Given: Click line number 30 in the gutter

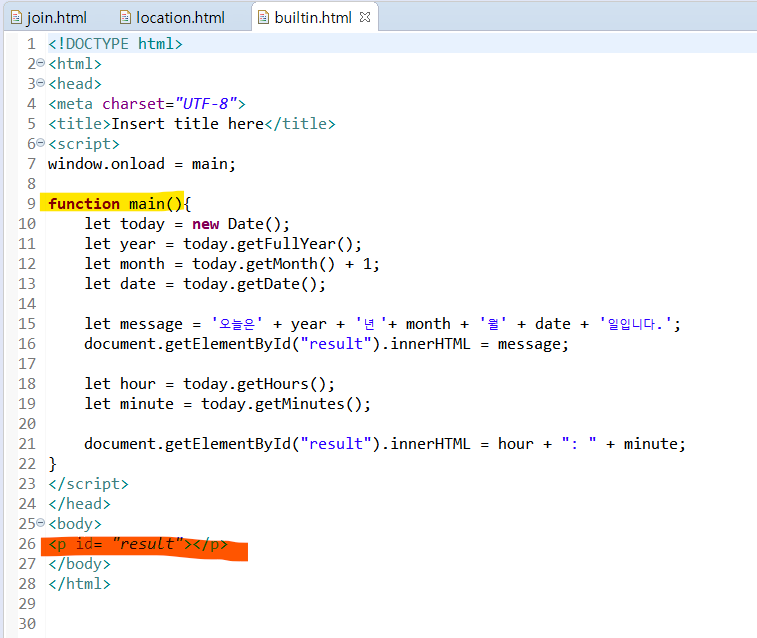Looking at the screenshot, I should (27, 624).
